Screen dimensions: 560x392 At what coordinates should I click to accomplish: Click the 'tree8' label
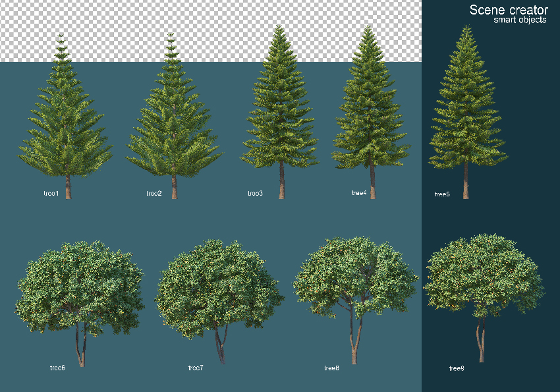click(x=331, y=368)
